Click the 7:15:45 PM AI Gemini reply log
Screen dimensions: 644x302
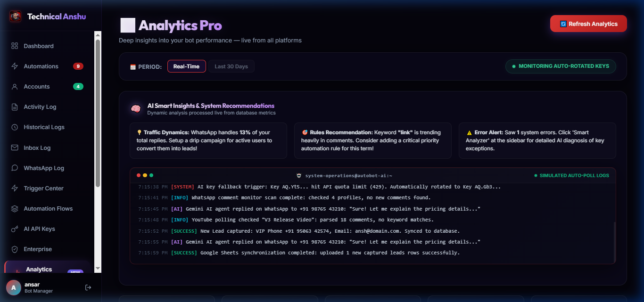309,209
